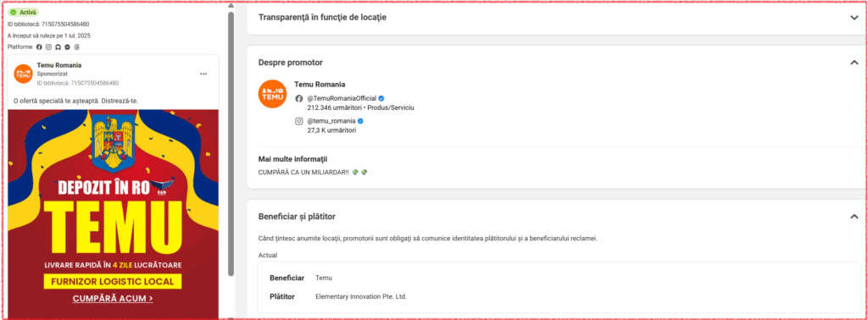Click the Instagram icon beside @temu_romania
The image size is (868, 320).
click(299, 121)
